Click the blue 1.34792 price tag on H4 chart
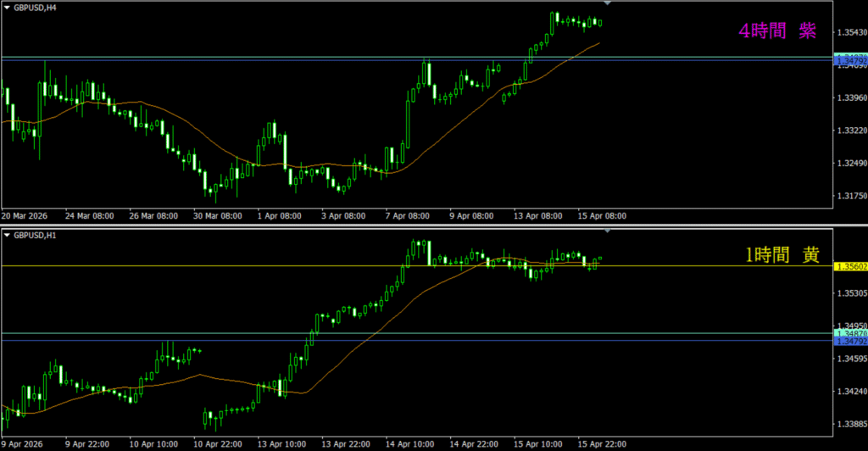868x451 pixels. click(851, 62)
